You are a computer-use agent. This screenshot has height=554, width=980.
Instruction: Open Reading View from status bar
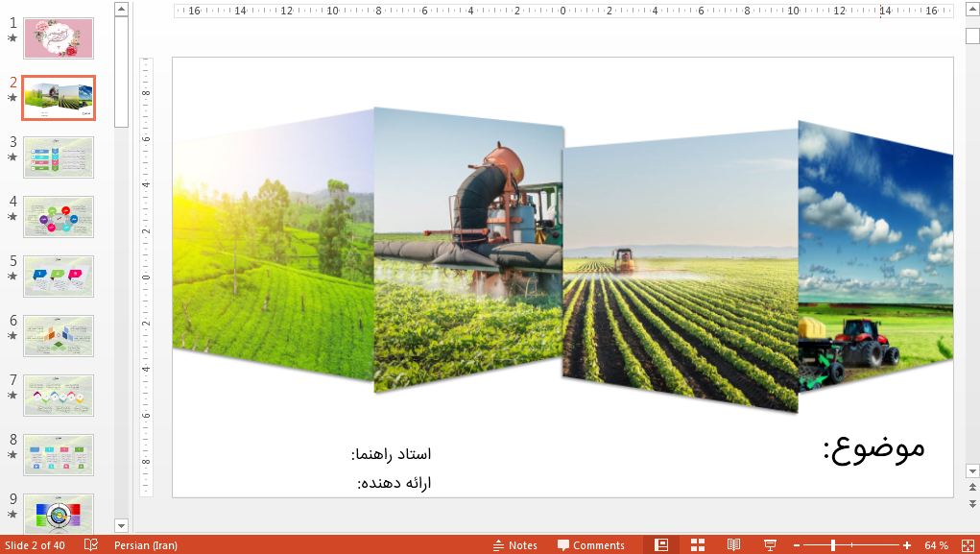coord(733,544)
